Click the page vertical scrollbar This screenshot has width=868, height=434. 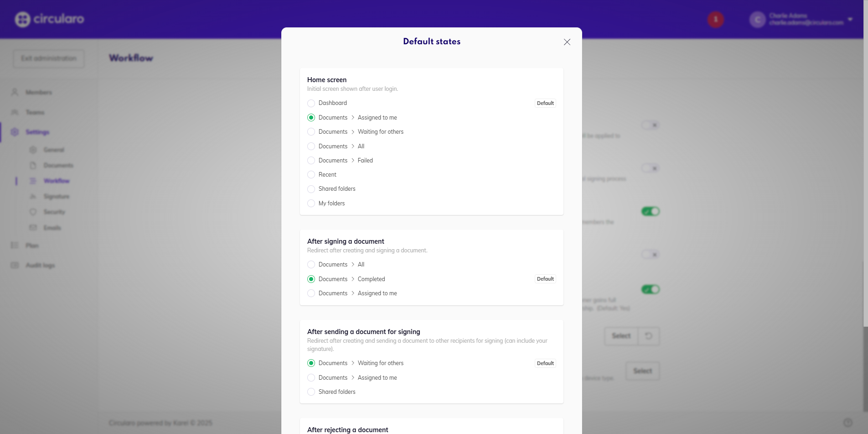pos(865,365)
